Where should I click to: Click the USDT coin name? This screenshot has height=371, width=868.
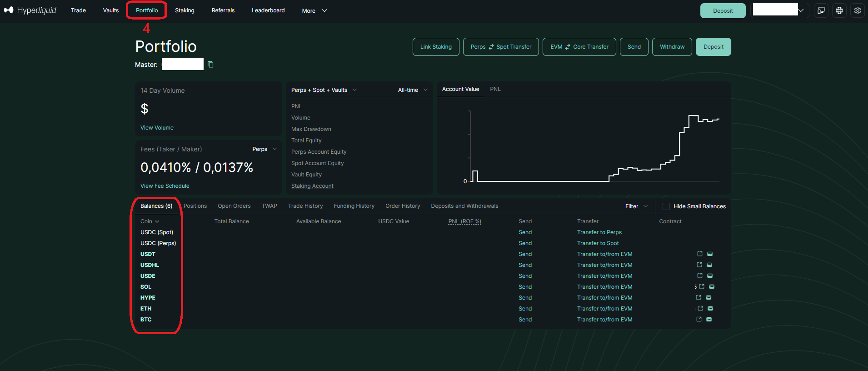[148, 254]
